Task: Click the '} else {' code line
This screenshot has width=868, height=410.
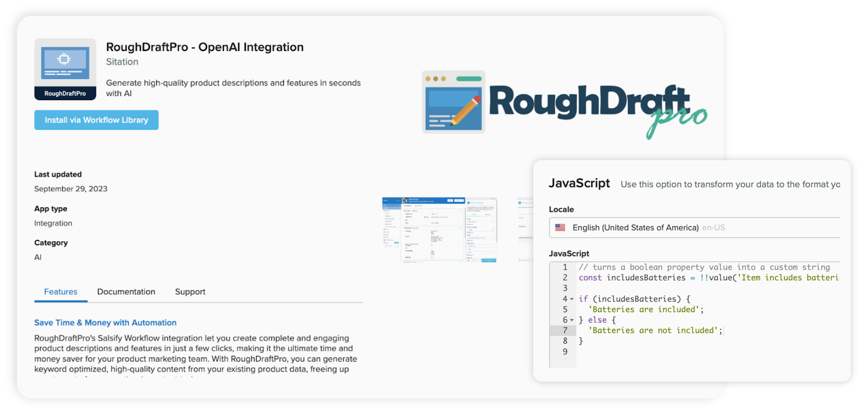Action: pos(597,320)
